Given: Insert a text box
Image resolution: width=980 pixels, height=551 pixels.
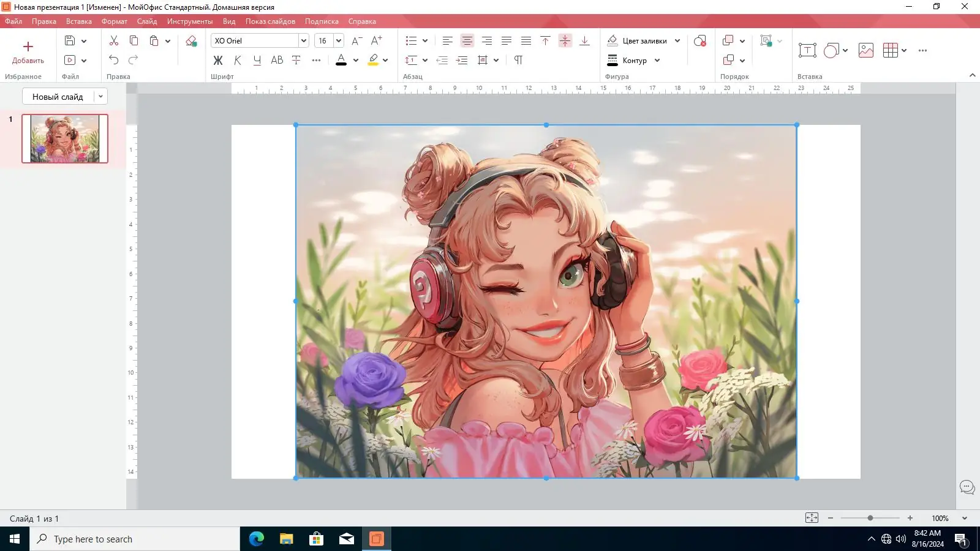Looking at the screenshot, I should click(807, 50).
